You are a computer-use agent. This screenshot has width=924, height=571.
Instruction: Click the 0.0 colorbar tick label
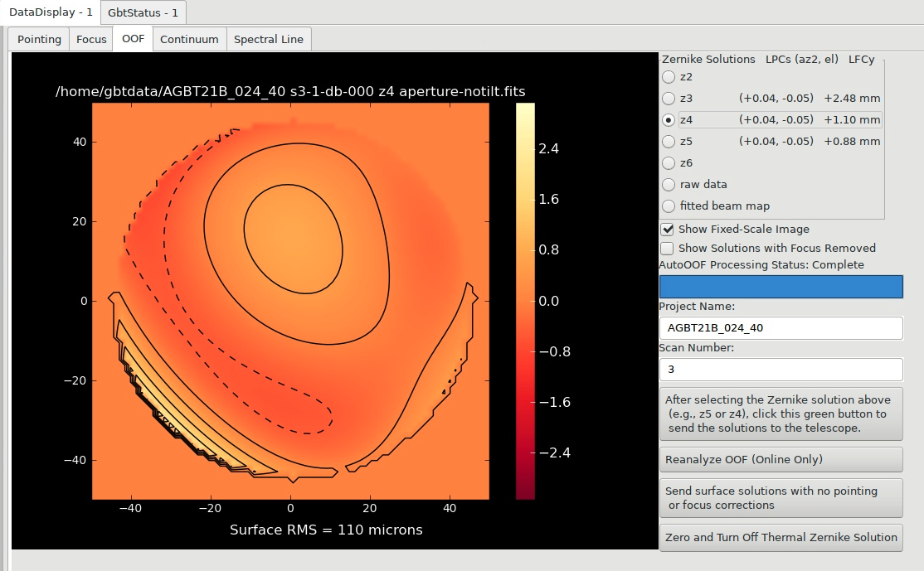(x=548, y=301)
